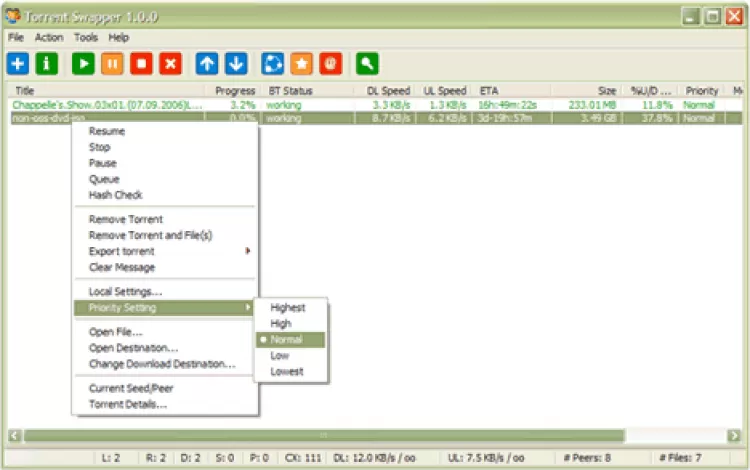Click the red circular toolbar icon

click(x=331, y=64)
